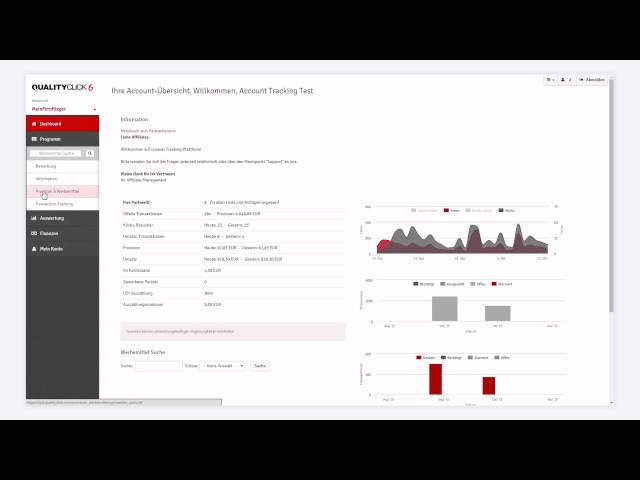This screenshot has height=480, width=640.
Task: Click the Abmelden logout button
Action: pyautogui.click(x=591, y=79)
